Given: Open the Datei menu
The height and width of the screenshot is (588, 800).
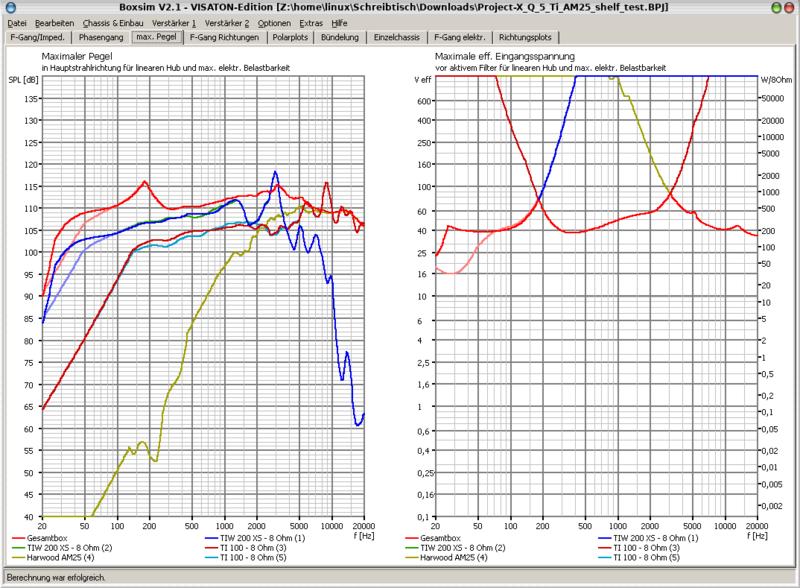Looking at the screenshot, I should (16, 23).
